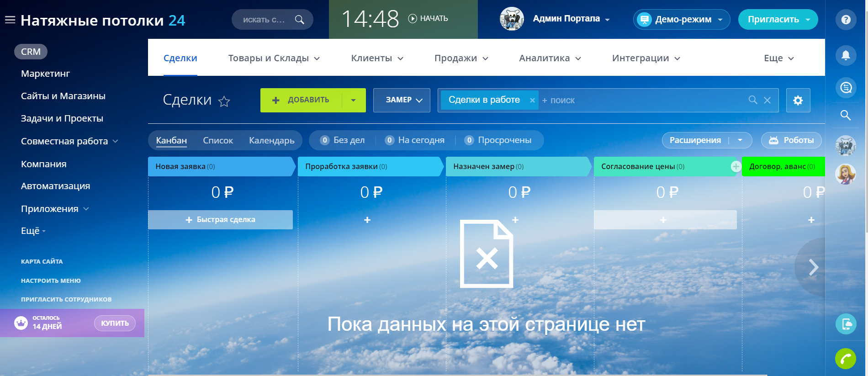Click the filter search magnifier icon
The width and height of the screenshot is (868, 376).
click(753, 100)
